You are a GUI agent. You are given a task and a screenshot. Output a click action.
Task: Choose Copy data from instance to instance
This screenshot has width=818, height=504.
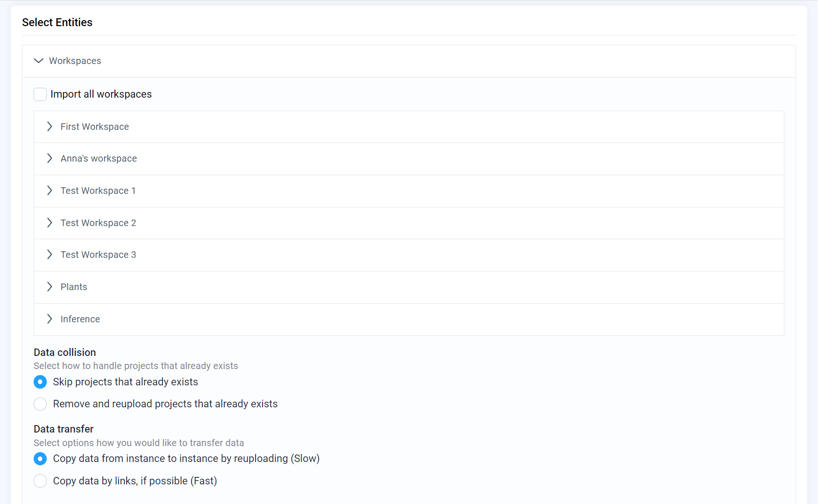[x=40, y=459]
